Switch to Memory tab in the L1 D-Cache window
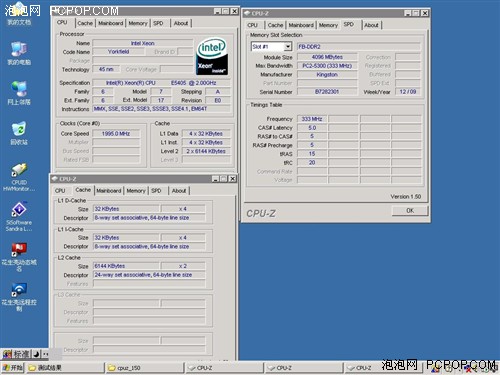500x375 pixels. [x=136, y=191]
